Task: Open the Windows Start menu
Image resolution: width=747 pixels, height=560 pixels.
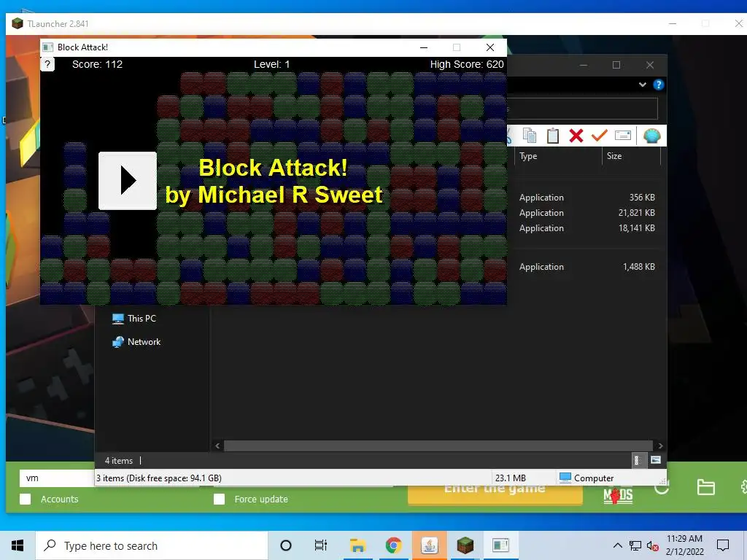Action: coord(18,545)
